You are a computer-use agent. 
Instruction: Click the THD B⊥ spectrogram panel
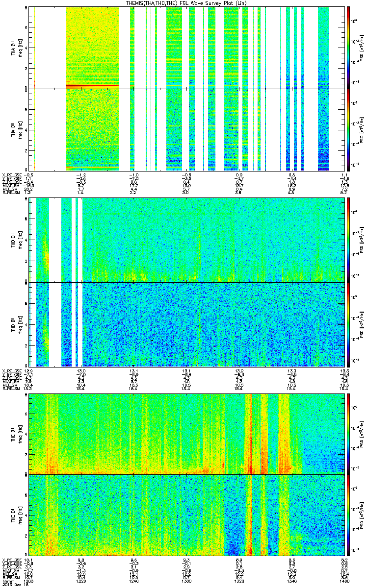click(186, 239)
